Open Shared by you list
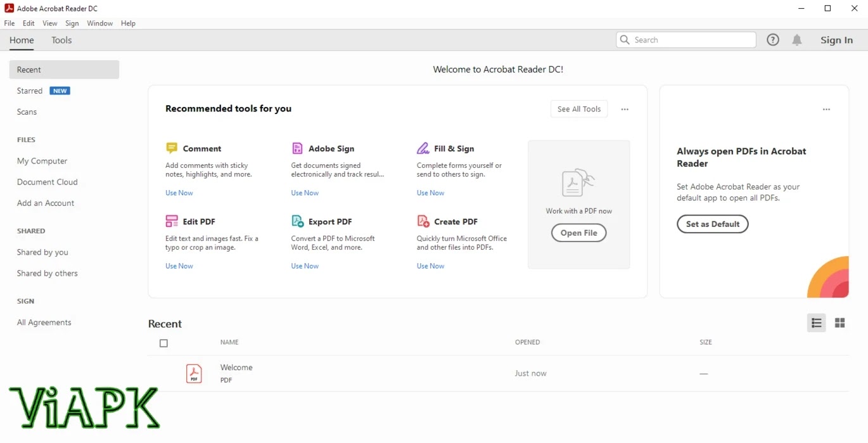This screenshot has width=868, height=443. click(x=42, y=252)
